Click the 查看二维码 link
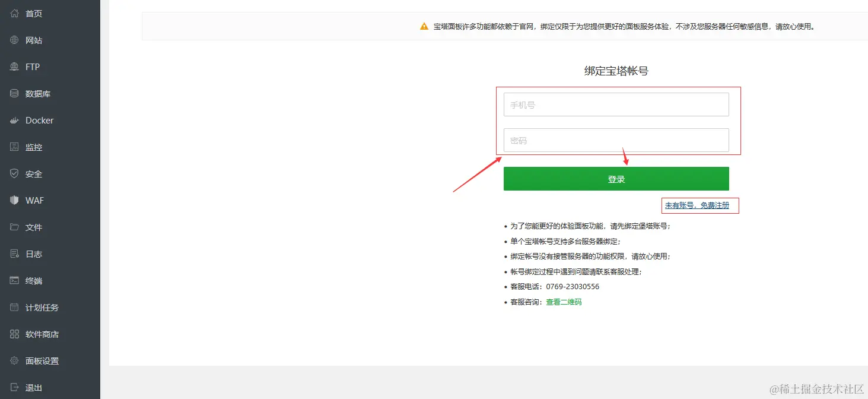Screen dimensions: 868x399 (564, 302)
